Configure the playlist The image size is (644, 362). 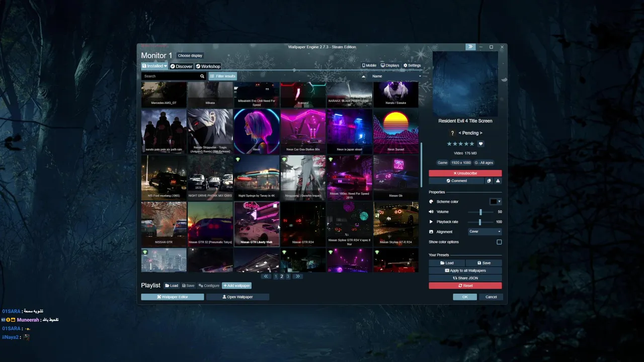(209, 286)
